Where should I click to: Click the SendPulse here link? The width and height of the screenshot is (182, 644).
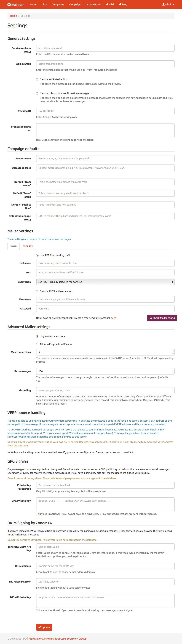tap(113, 318)
